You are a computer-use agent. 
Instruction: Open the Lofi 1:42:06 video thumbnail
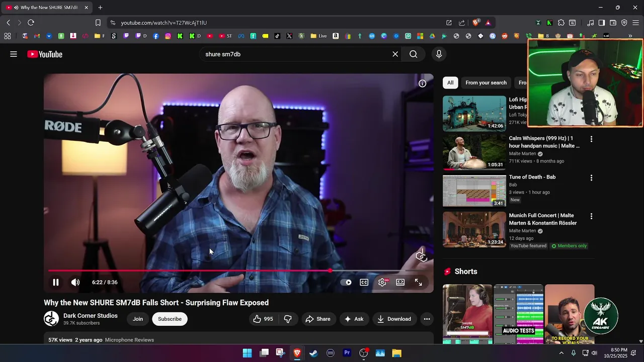474,114
